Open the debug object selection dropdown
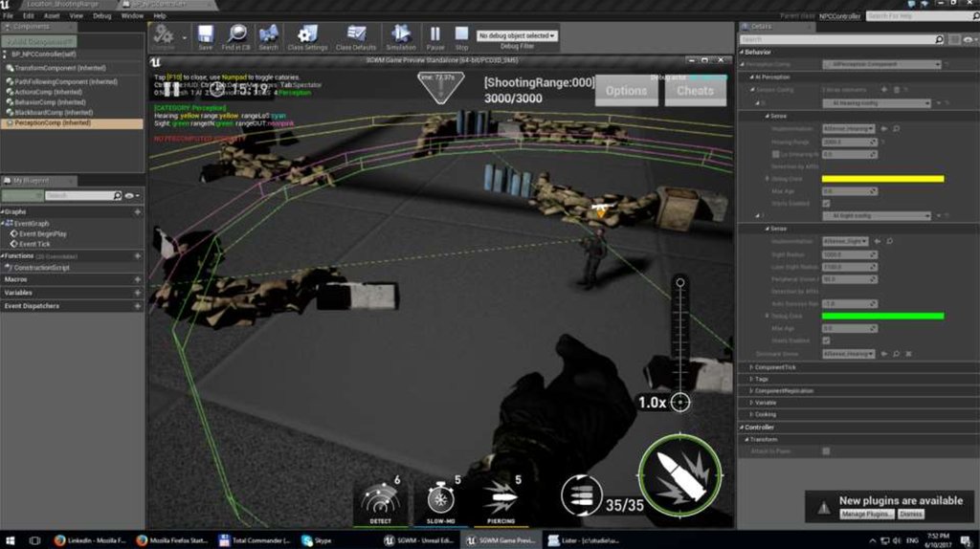The image size is (980, 549). 517,35
